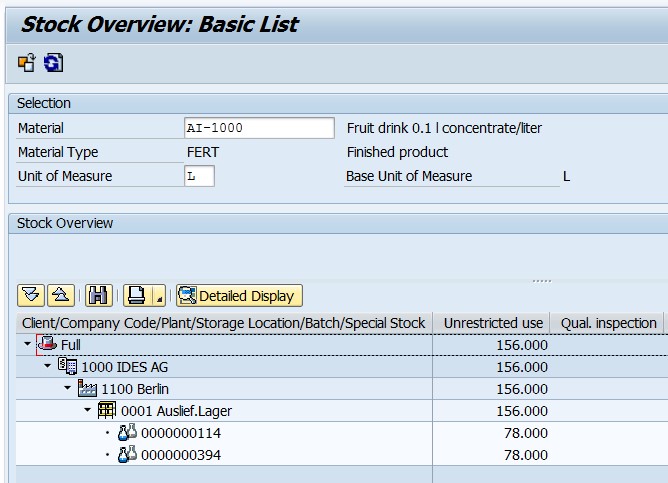
Task: Click the Client/Company Code/Plant column header
Action: click(224, 323)
